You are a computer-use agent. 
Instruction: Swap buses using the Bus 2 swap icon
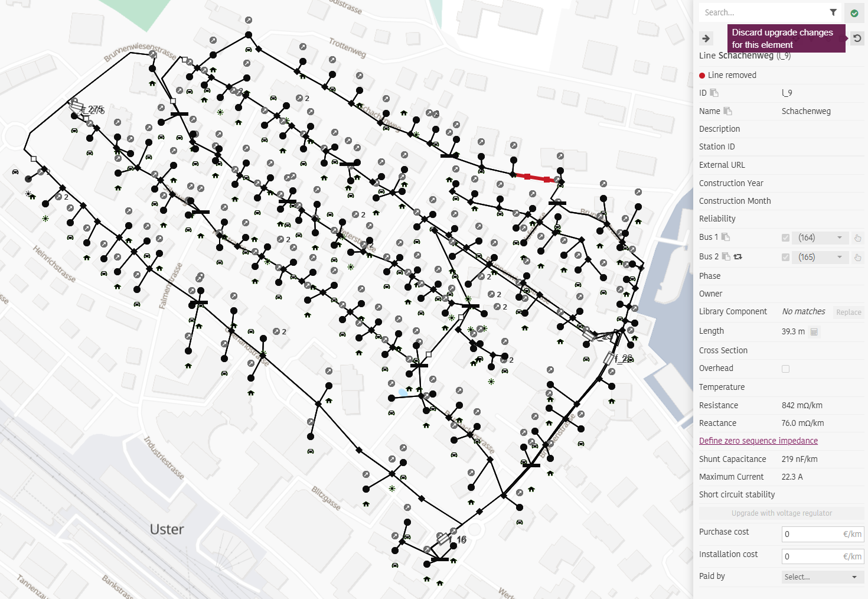click(738, 256)
